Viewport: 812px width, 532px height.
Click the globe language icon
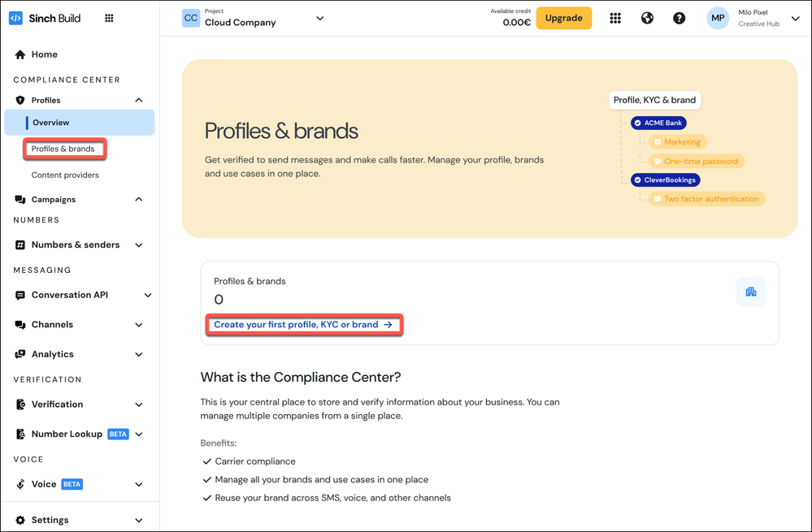(647, 18)
